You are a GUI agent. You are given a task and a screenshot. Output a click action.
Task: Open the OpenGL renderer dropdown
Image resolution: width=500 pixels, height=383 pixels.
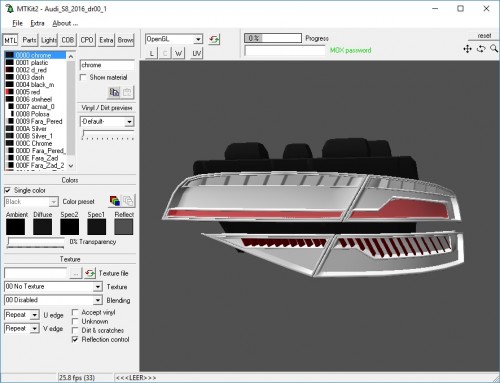[x=174, y=39]
